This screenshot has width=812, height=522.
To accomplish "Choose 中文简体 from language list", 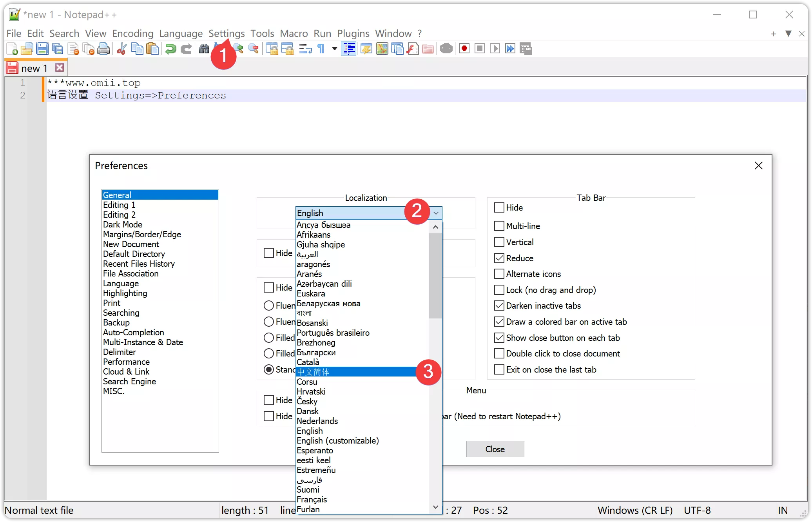I will tap(362, 372).
